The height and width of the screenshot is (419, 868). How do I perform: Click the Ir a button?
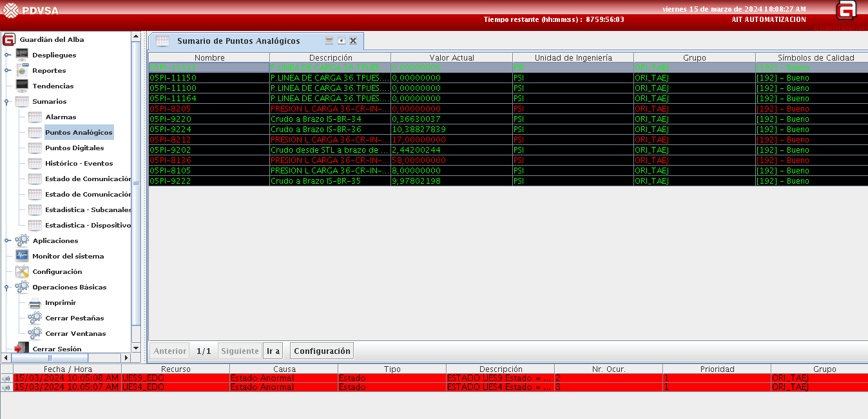(273, 351)
